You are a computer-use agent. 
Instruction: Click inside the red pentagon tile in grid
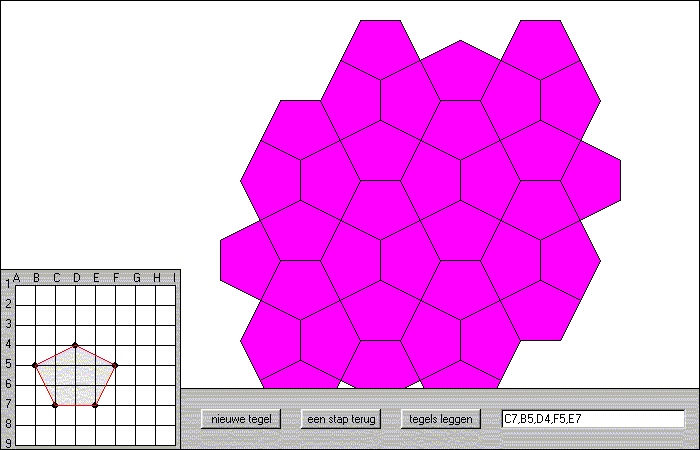point(75,379)
